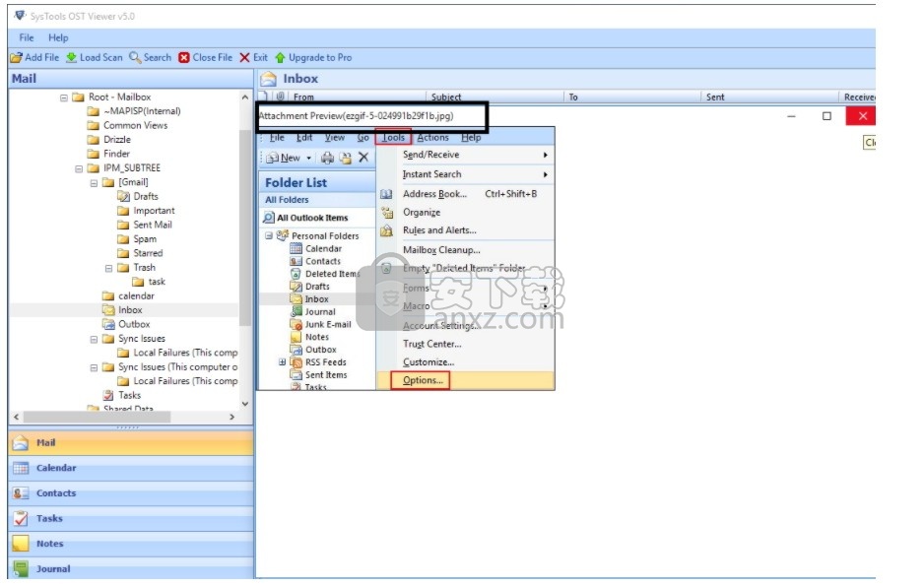The width and height of the screenshot is (924, 586).
Task: Switch to the Notes navigation pane
Action: pyautogui.click(x=131, y=545)
